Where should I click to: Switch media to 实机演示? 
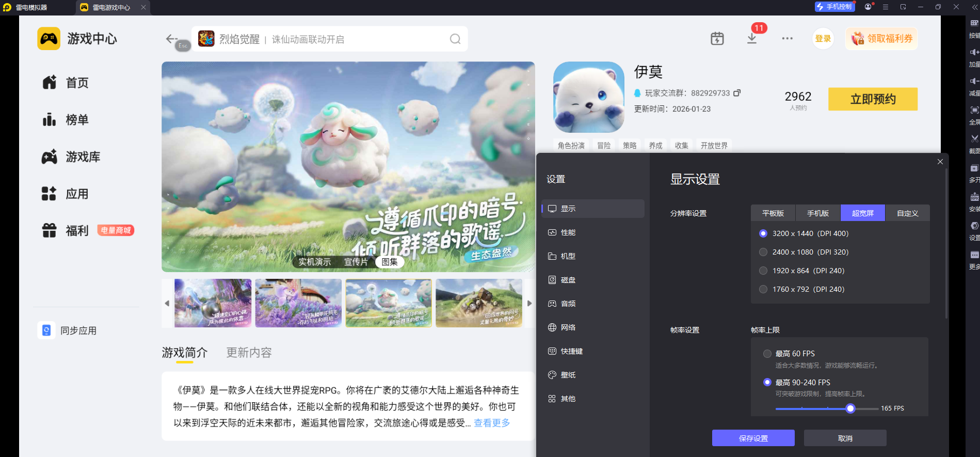(315, 262)
